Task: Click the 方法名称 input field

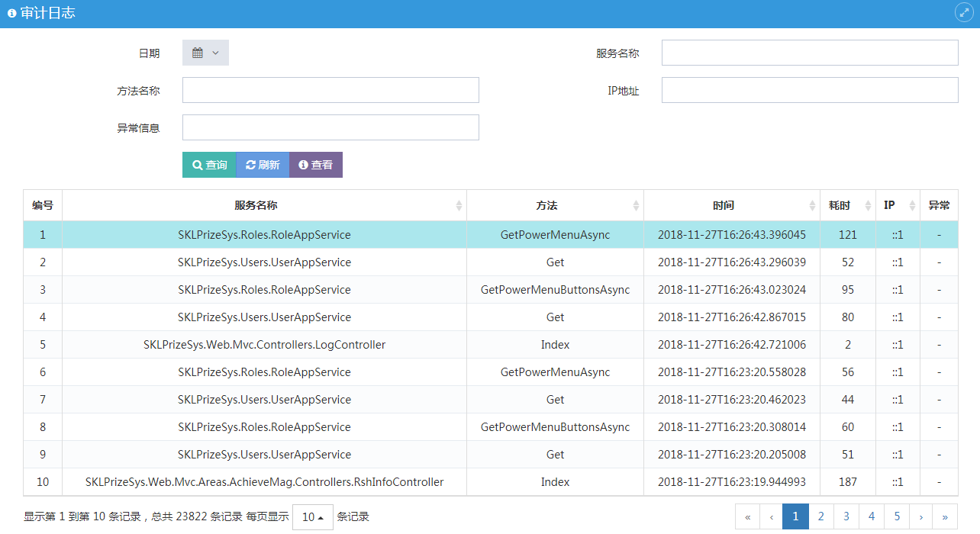Action: click(330, 90)
